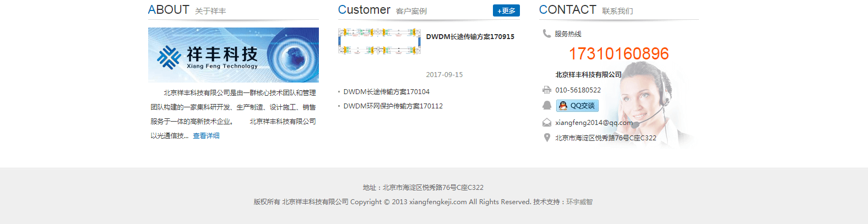Open the 环宇威智 tech support link

point(579,202)
